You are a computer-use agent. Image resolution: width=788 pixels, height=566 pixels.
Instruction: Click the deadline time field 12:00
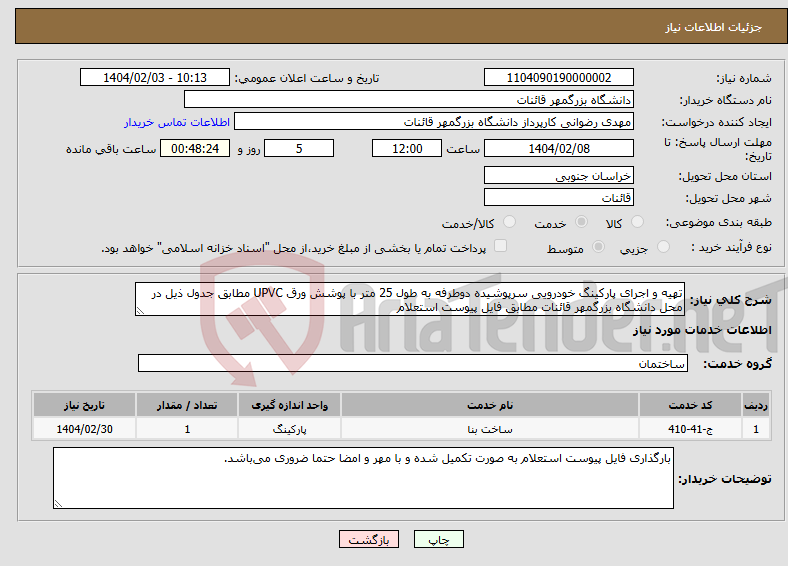tap(407, 148)
